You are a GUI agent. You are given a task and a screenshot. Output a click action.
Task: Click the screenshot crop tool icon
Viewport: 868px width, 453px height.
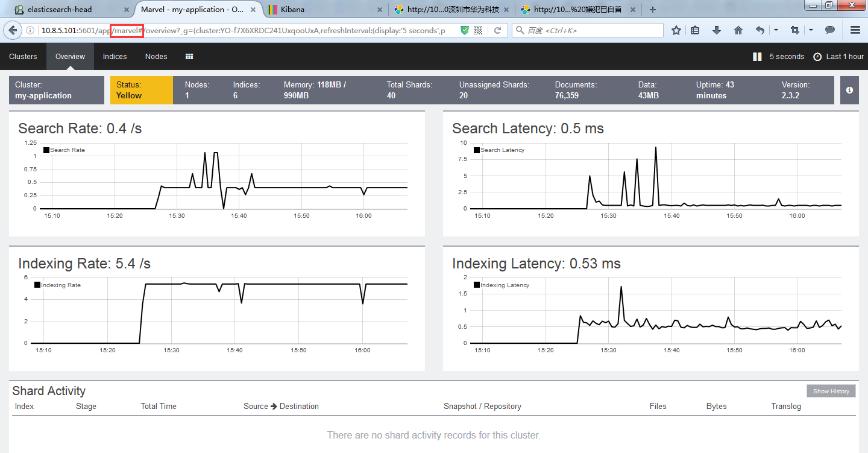(795, 30)
